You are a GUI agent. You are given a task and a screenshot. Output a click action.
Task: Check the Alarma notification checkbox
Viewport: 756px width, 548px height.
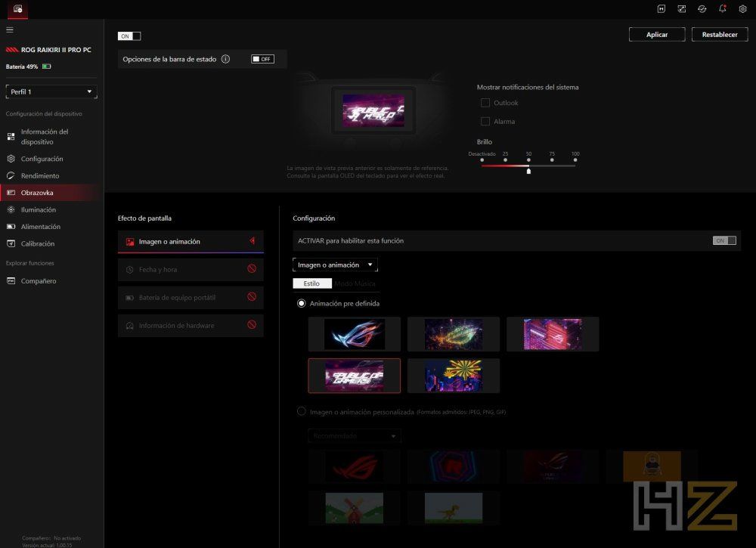(x=485, y=122)
